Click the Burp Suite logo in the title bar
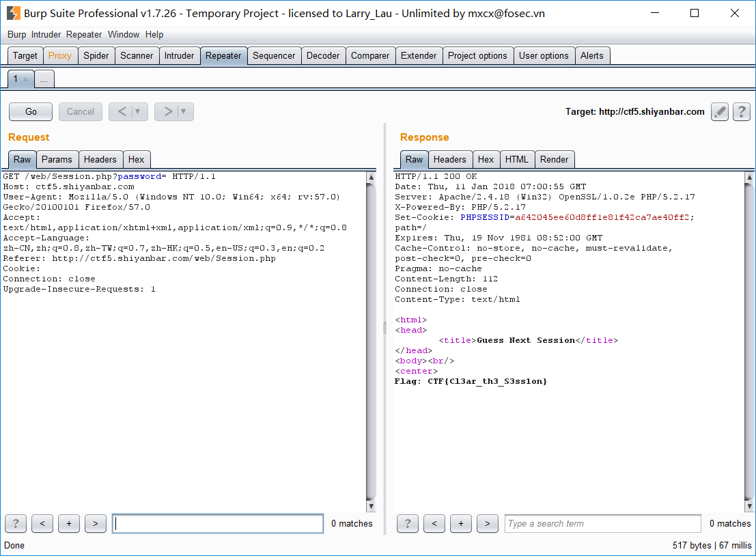Viewport: 756px width, 556px height. [x=14, y=13]
